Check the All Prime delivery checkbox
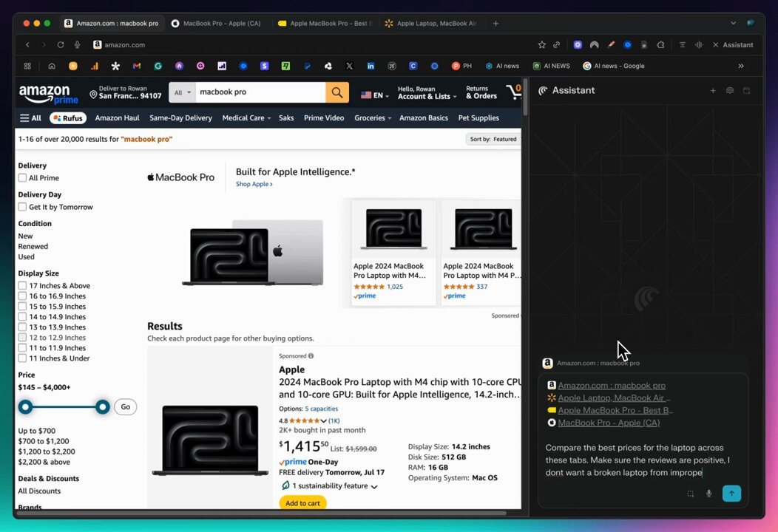 (22, 177)
